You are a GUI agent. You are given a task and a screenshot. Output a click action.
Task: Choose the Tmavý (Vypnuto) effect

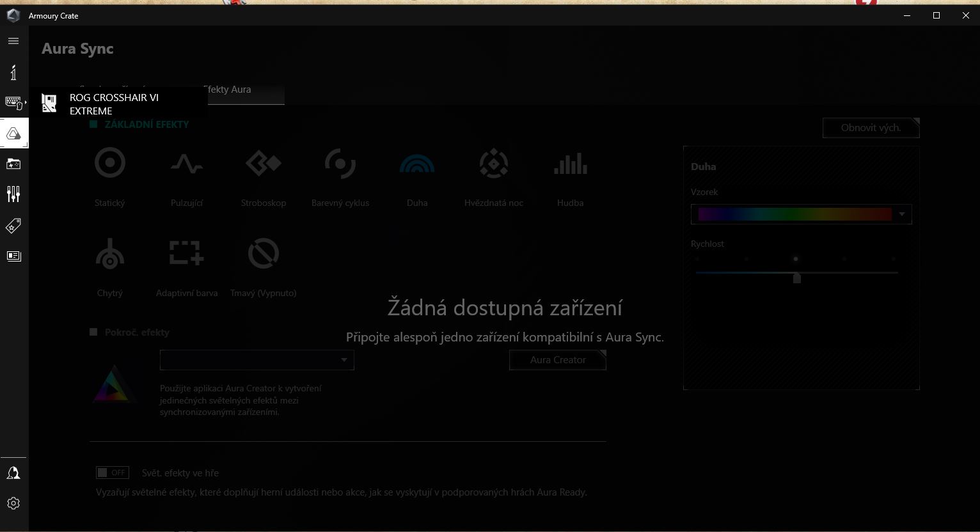[264, 254]
